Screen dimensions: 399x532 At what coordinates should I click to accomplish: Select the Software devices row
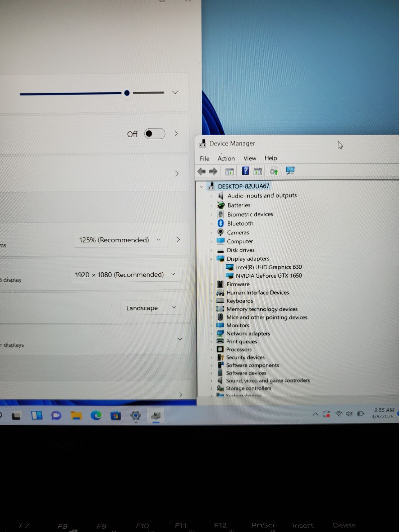point(246,373)
